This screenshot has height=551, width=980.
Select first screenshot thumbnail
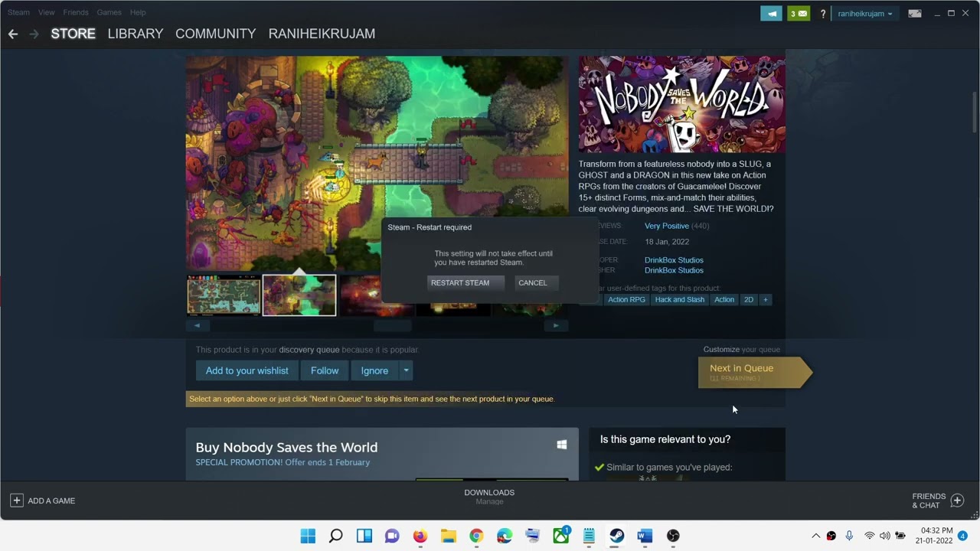(224, 295)
